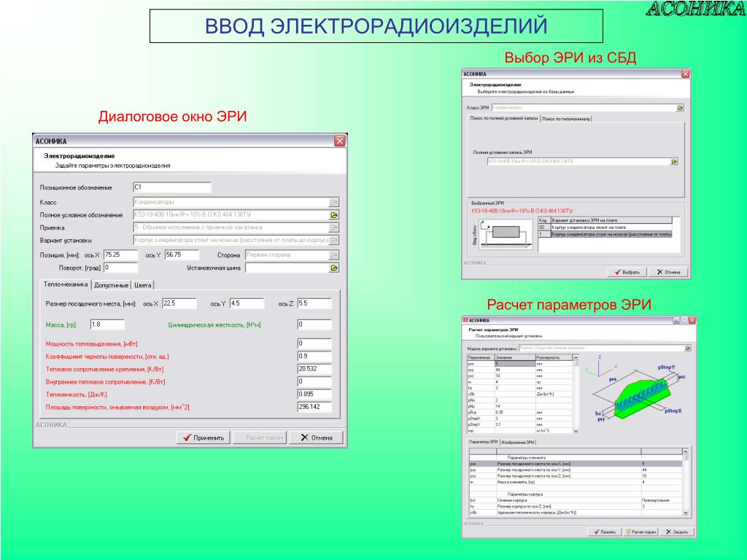747x560 pixels.
Task: Open the Изображение ЭРИ tab
Action: (x=518, y=443)
